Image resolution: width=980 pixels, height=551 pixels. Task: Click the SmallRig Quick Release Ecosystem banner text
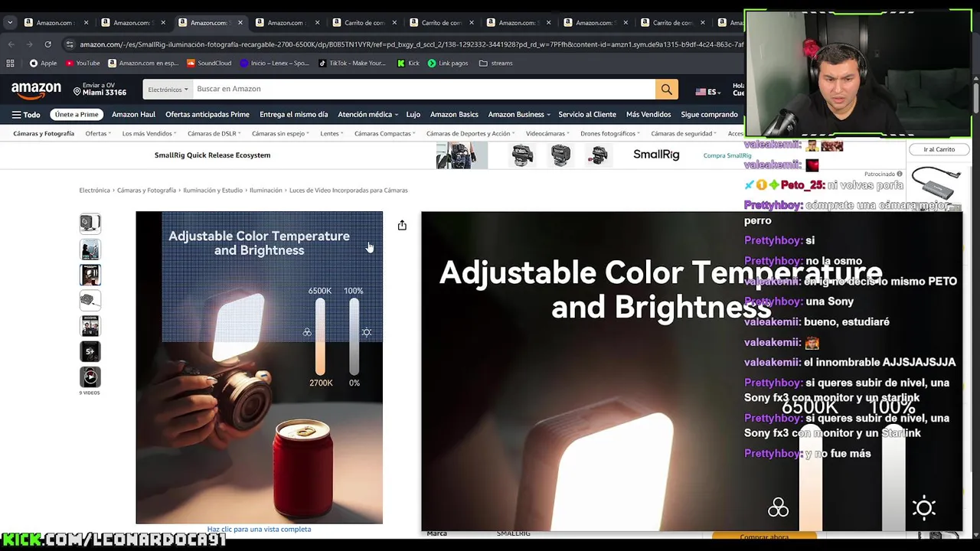point(212,155)
